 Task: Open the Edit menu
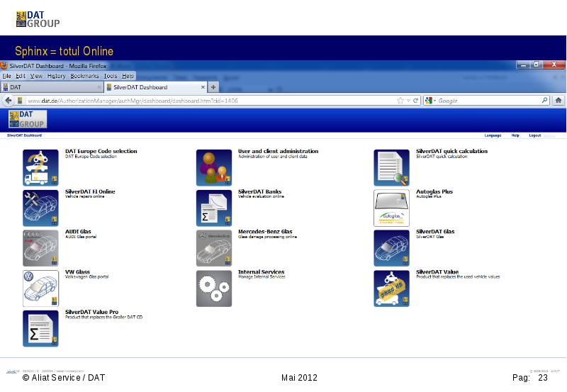point(21,76)
